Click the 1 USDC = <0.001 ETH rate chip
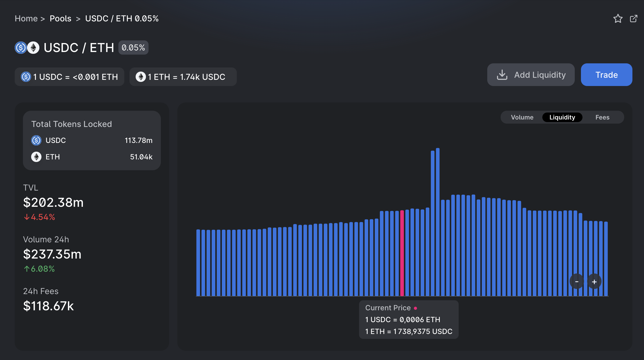 point(69,77)
